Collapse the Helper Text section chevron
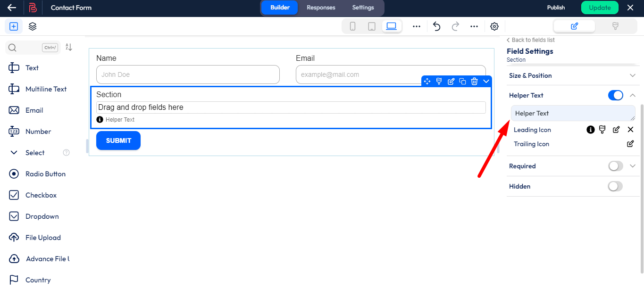The height and width of the screenshot is (289, 644). [x=633, y=95]
